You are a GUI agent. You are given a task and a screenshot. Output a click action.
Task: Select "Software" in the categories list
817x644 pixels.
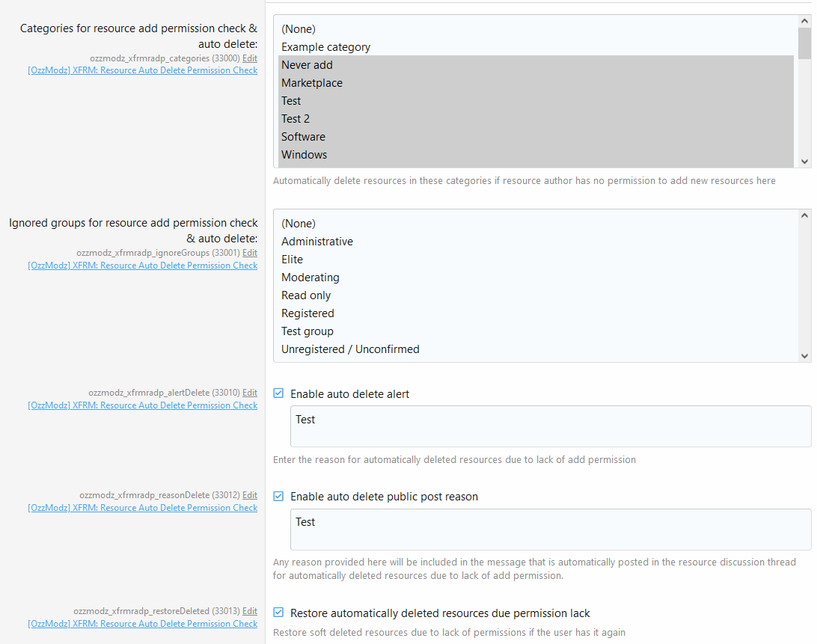tap(303, 136)
